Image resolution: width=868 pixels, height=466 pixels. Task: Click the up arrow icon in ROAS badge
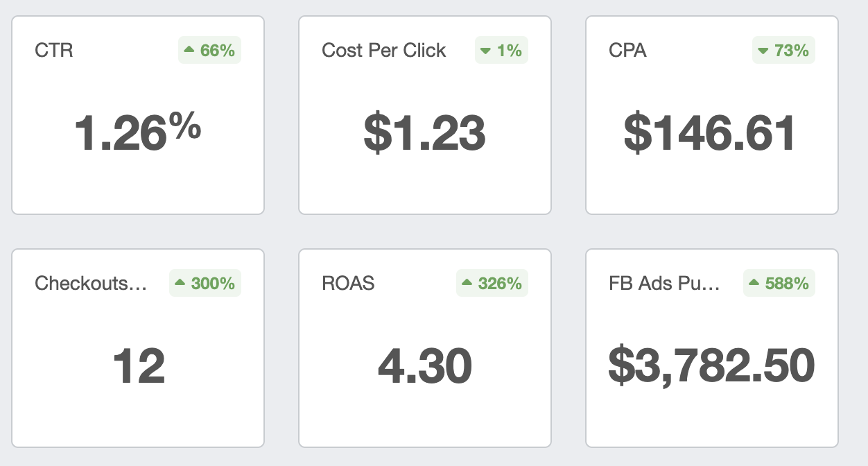tap(467, 283)
